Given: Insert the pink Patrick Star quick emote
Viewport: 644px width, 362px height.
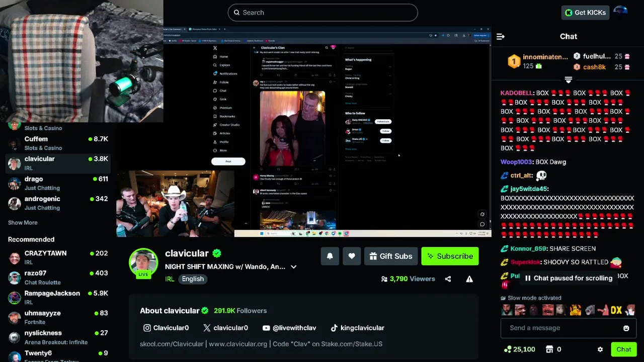Looking at the screenshot, I should pyautogui.click(x=603, y=310).
